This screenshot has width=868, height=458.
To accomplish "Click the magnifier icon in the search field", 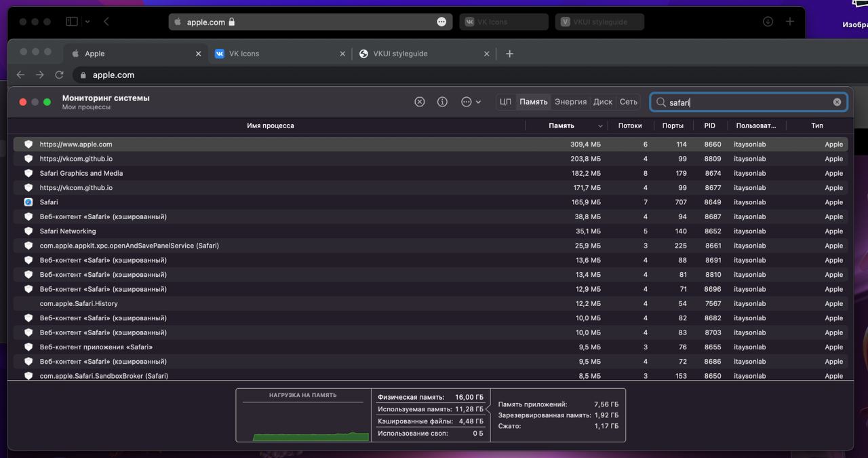I will (x=660, y=102).
